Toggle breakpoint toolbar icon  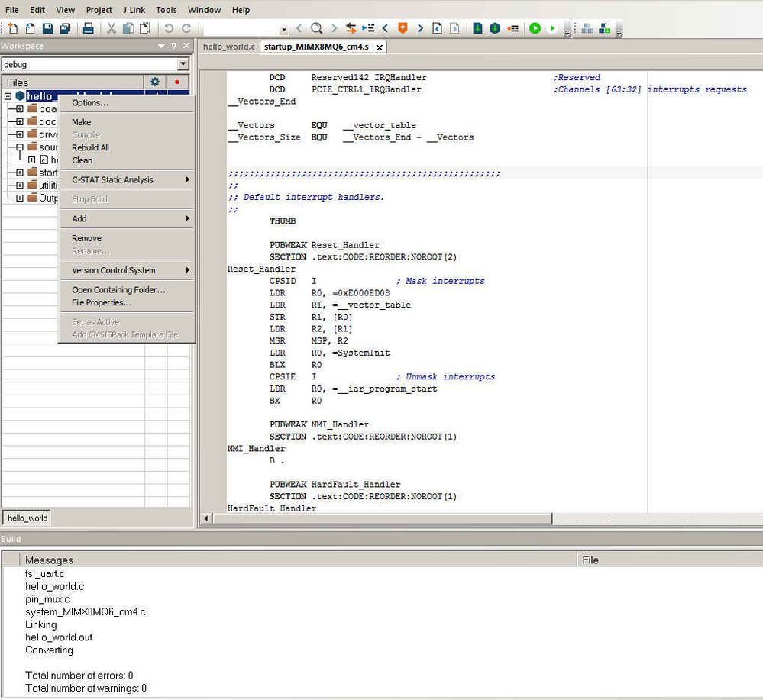point(513,28)
